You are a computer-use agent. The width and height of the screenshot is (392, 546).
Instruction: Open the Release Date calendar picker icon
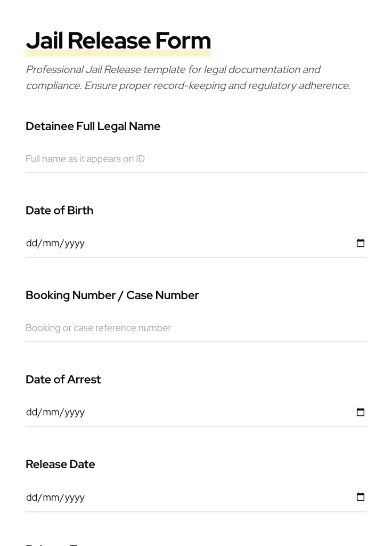361,497
